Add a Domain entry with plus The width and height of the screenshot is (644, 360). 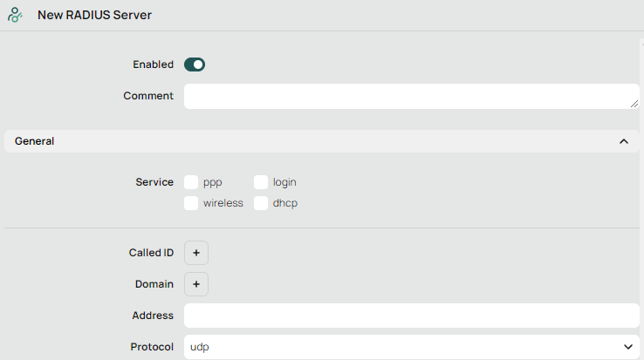(x=196, y=284)
